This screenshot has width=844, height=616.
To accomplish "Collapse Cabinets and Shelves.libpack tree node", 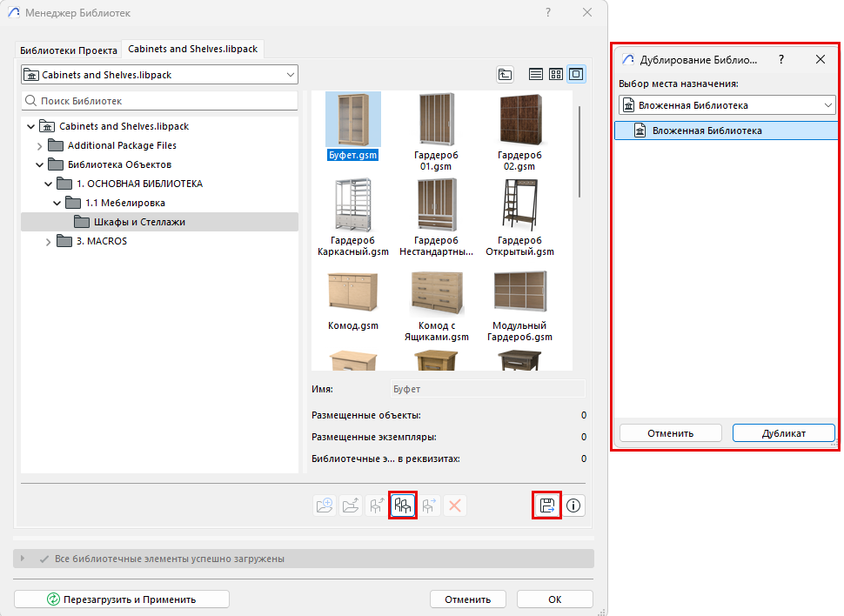I will click(30, 126).
